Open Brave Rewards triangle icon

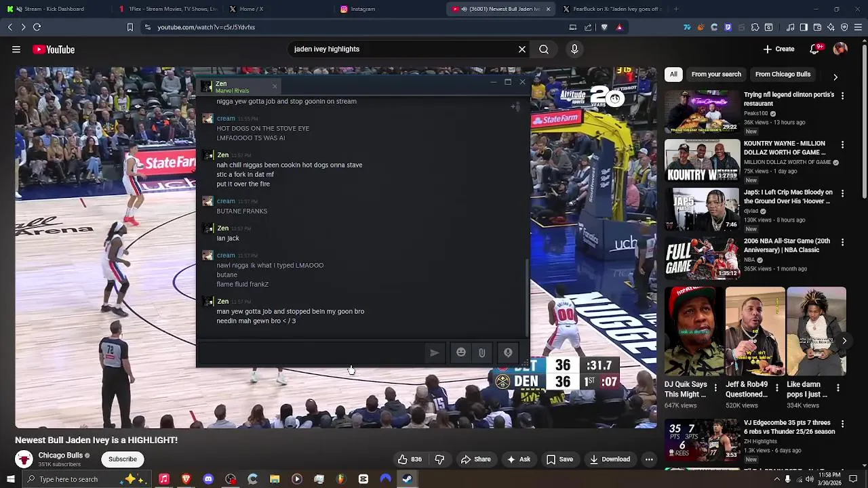619,27
